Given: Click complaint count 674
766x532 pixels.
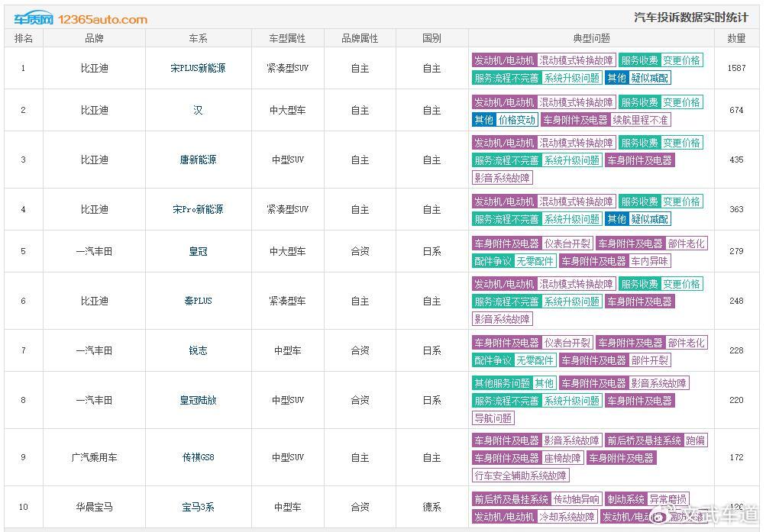Looking at the screenshot, I should click(737, 111).
